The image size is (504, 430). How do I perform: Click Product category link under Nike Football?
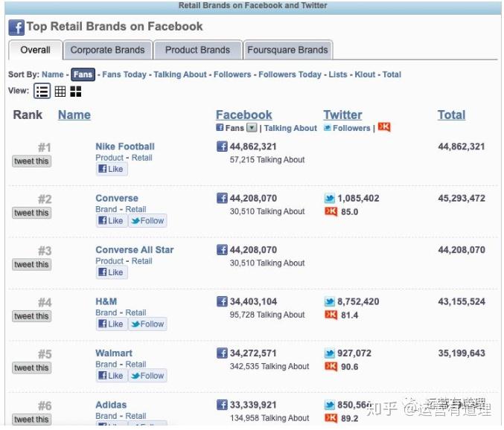tap(109, 158)
